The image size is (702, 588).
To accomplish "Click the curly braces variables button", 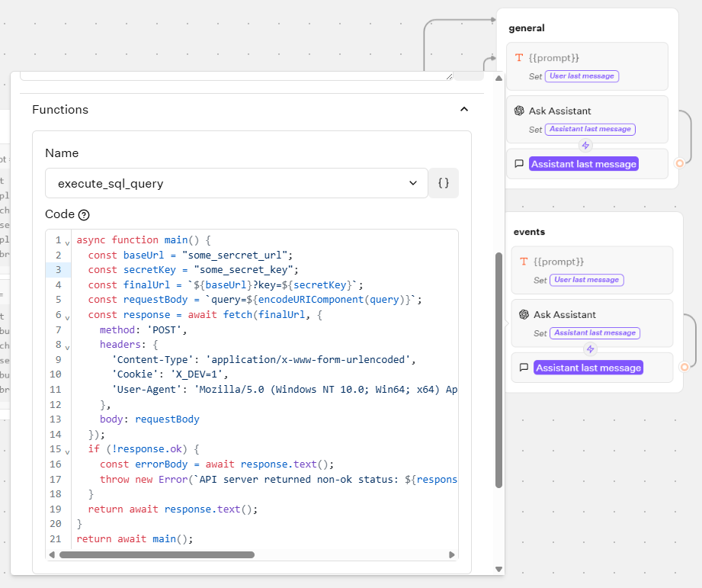I will click(x=443, y=183).
